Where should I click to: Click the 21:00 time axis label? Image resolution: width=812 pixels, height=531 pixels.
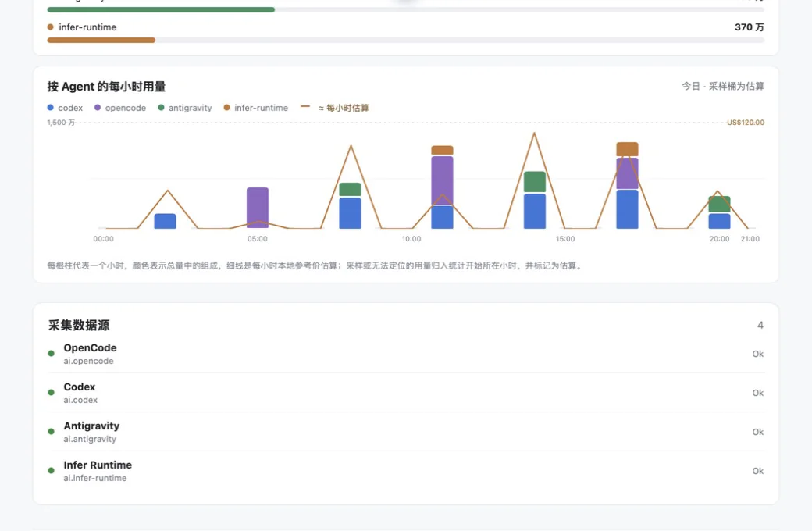tap(750, 239)
